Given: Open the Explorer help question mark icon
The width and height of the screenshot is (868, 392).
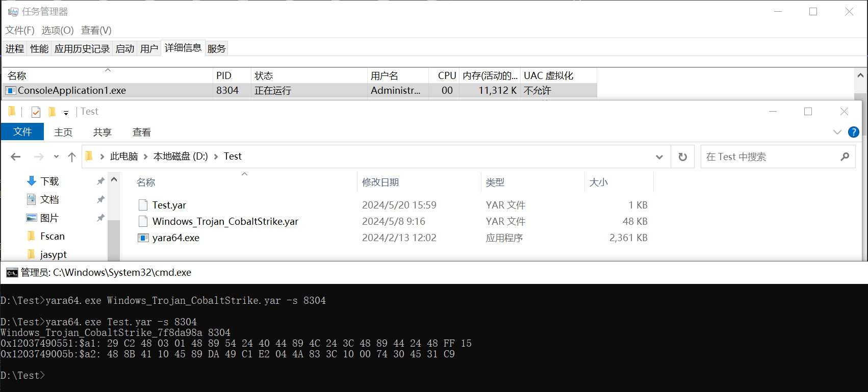Looking at the screenshot, I should 853,132.
